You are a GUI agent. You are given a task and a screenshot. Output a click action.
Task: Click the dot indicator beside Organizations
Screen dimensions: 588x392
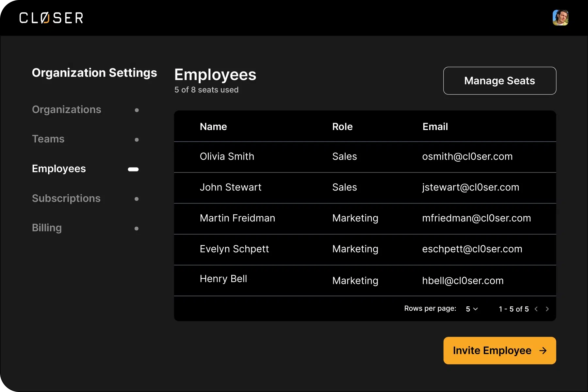(x=137, y=110)
